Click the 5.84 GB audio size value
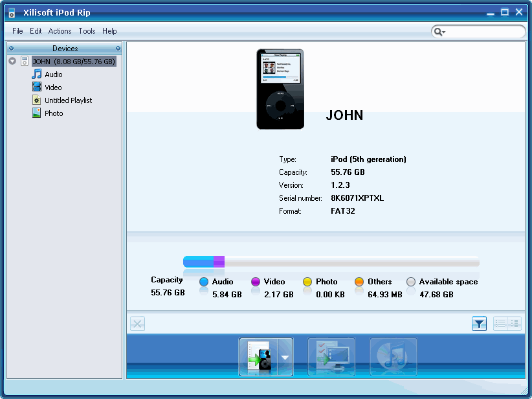The width and height of the screenshot is (532, 399). tap(227, 295)
